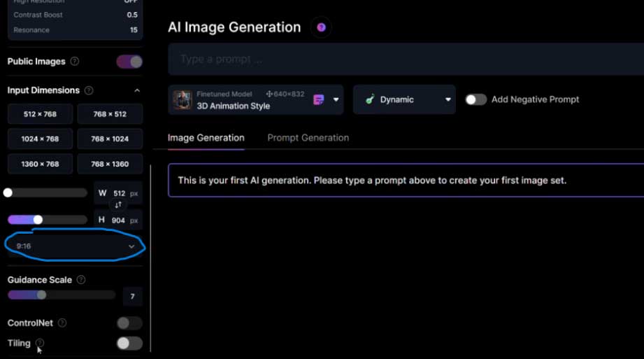Click the info icon next to Public Images
644x359 pixels.
75,62
